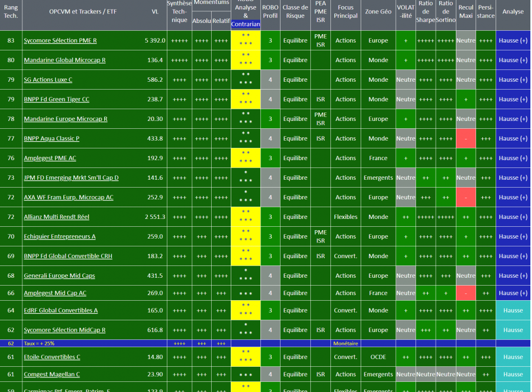Viewport: 532px width, 392px height.
Task: Click the Focus Principal column header
Action: (346, 12)
